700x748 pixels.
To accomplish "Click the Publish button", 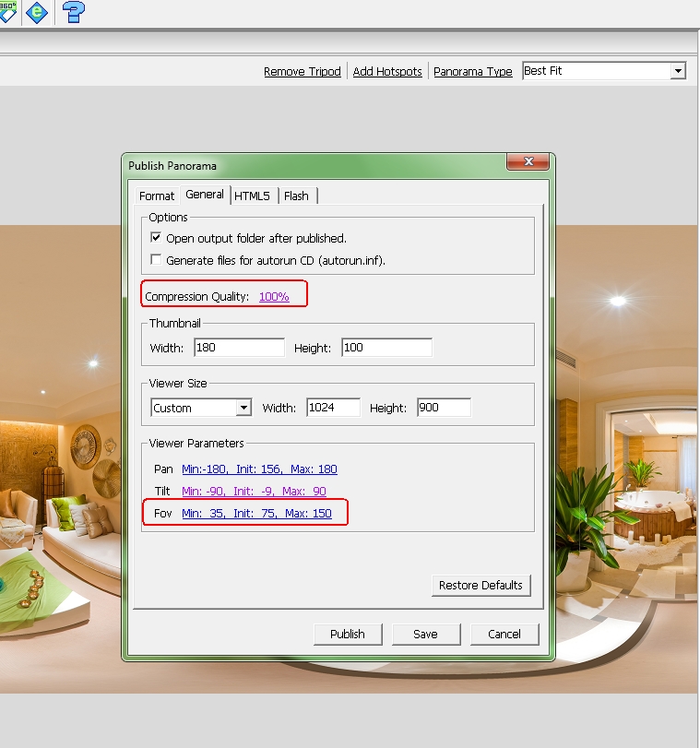I will click(348, 634).
